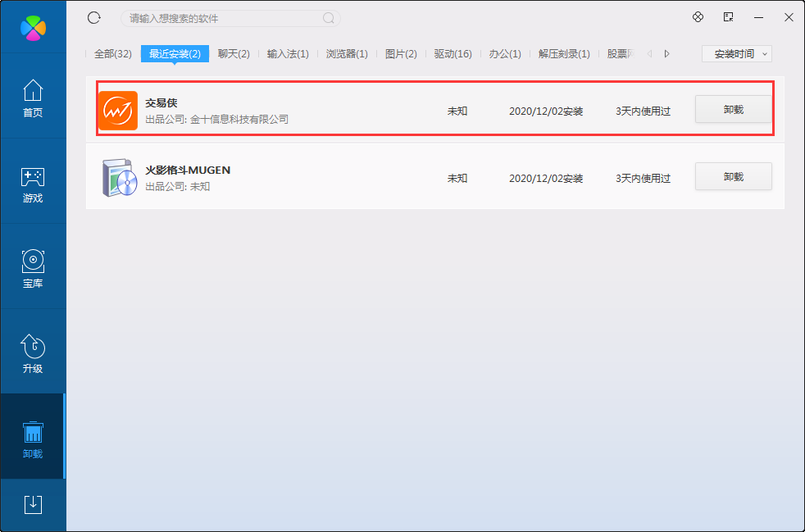This screenshot has height=532, width=805.
Task: Open the 宝库 software library
Action: (33, 269)
